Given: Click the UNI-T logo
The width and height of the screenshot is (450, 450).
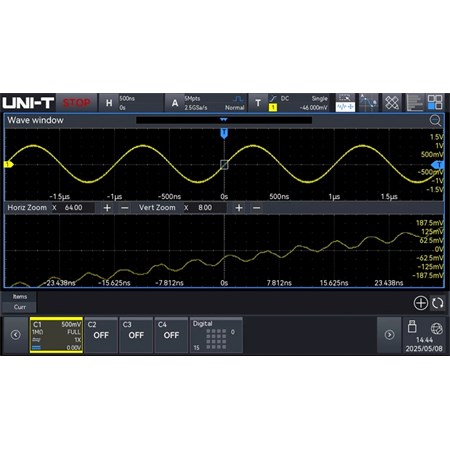Looking at the screenshot, I should click(x=28, y=103).
